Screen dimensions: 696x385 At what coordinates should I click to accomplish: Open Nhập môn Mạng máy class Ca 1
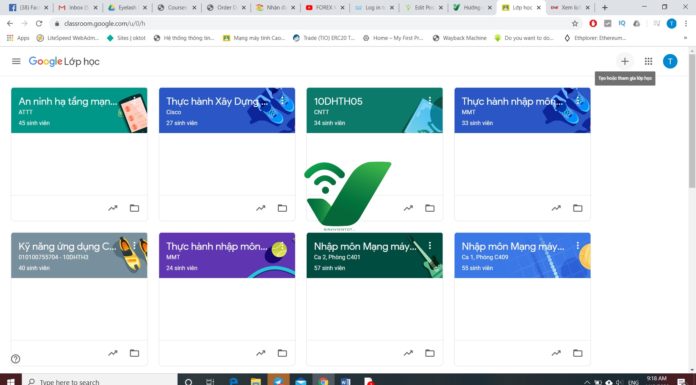coord(513,246)
